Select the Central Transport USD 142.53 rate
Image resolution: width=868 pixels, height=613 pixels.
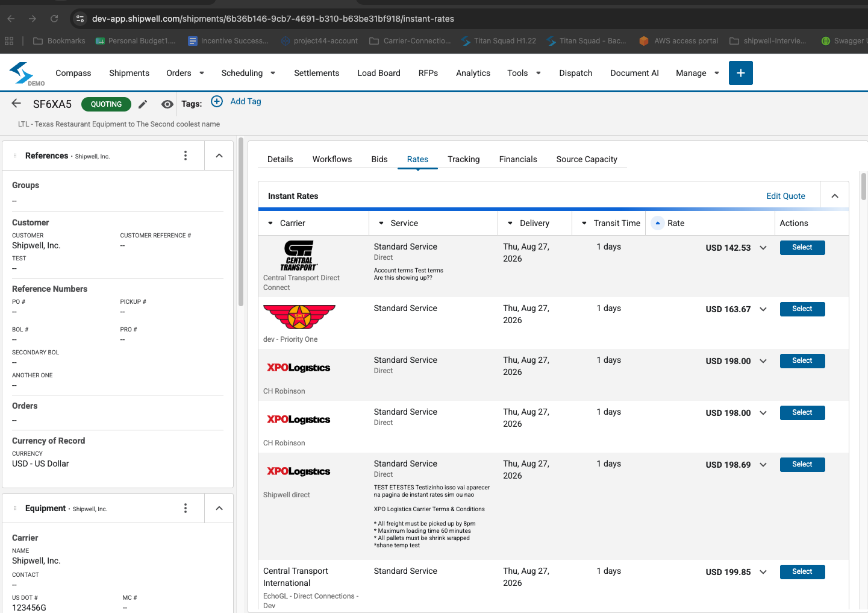coord(802,248)
